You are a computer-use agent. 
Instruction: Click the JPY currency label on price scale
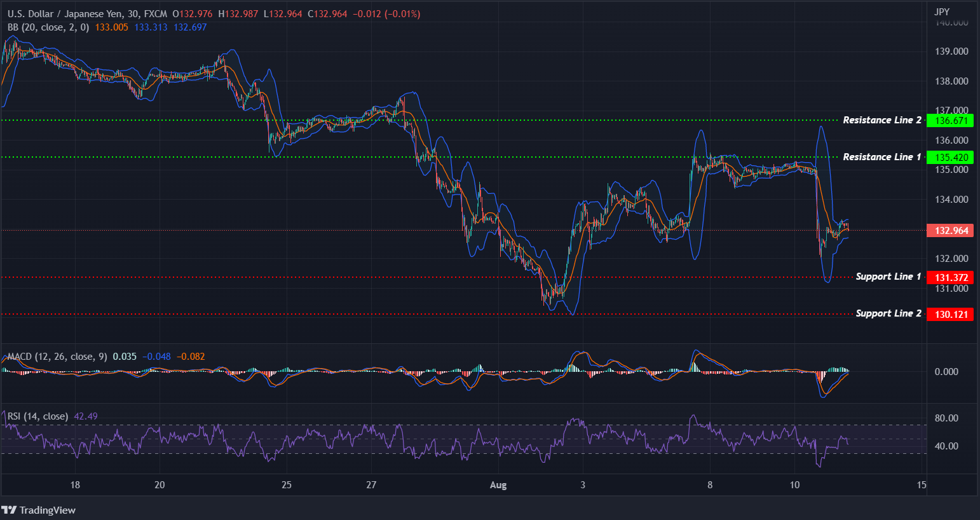[942, 11]
